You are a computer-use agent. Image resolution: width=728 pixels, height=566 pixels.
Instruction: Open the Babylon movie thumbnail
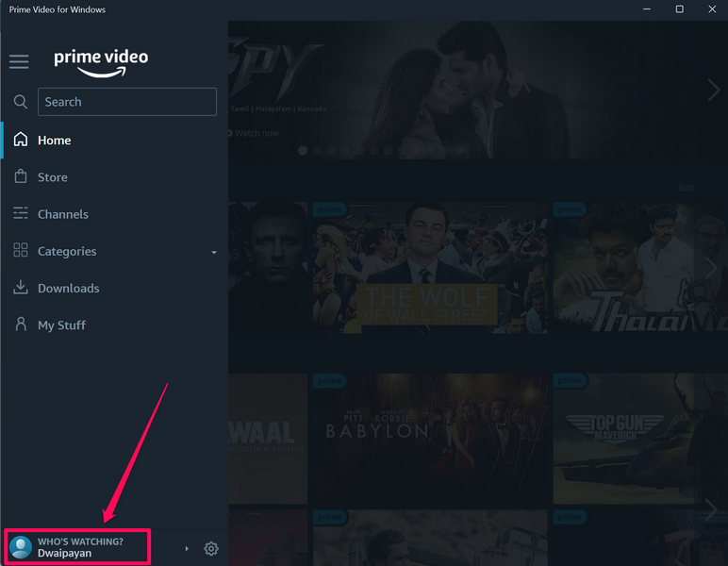430,439
